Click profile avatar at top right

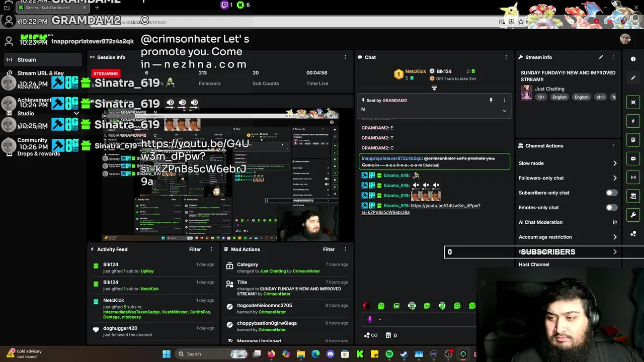[625, 39]
